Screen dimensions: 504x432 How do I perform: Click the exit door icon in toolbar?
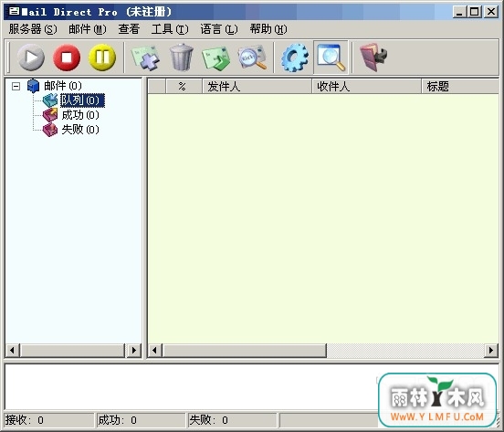coord(373,58)
